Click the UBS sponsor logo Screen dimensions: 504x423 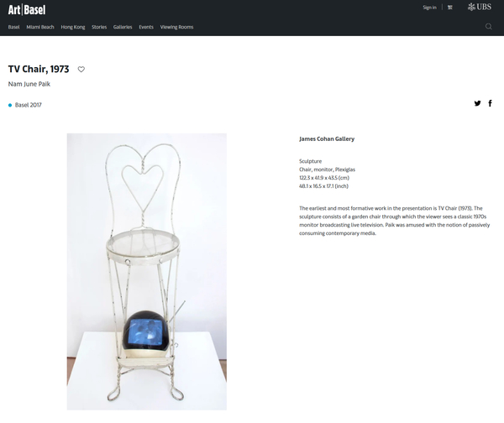point(480,7)
